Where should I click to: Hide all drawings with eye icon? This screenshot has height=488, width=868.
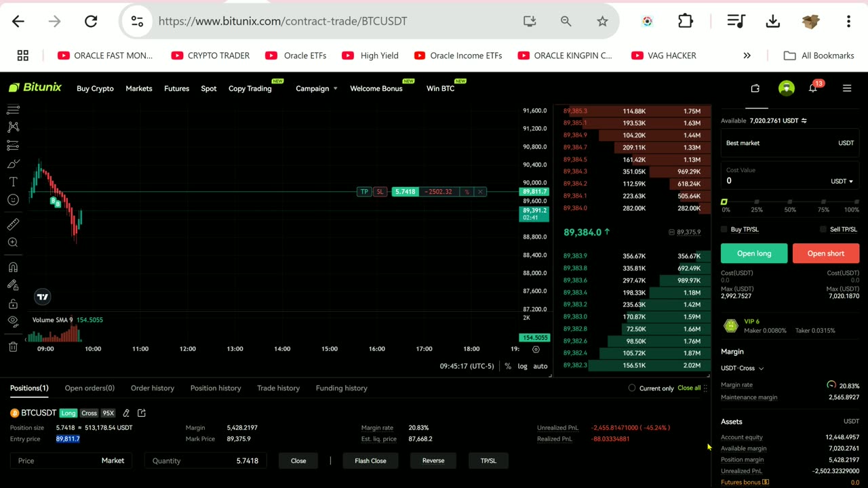pos(13,322)
